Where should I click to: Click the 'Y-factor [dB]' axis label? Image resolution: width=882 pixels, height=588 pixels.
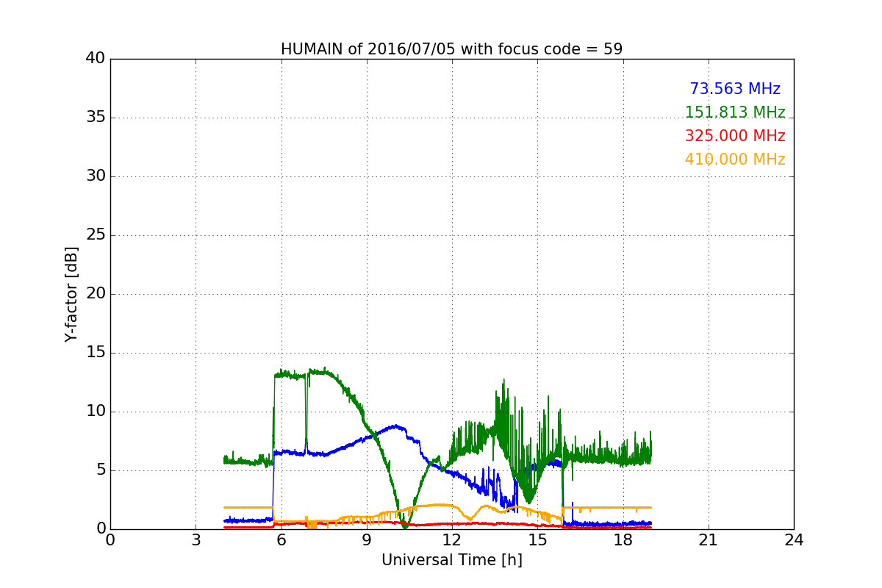point(71,294)
